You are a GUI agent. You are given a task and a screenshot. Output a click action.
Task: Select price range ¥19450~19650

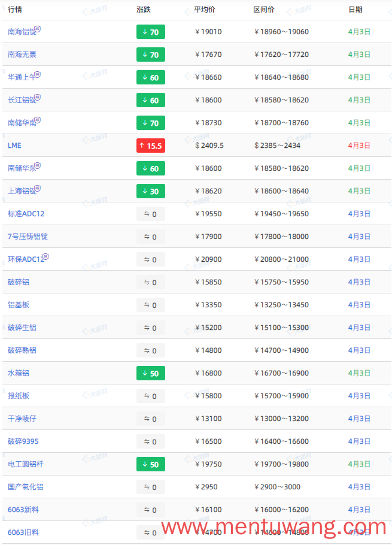click(x=282, y=214)
